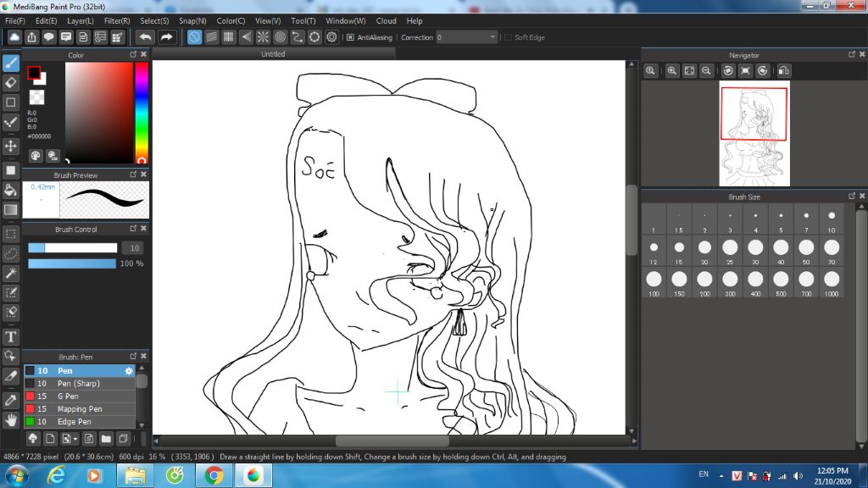This screenshot has width=868, height=488.
Task: Enable concentric circle snap
Action: (x=280, y=37)
